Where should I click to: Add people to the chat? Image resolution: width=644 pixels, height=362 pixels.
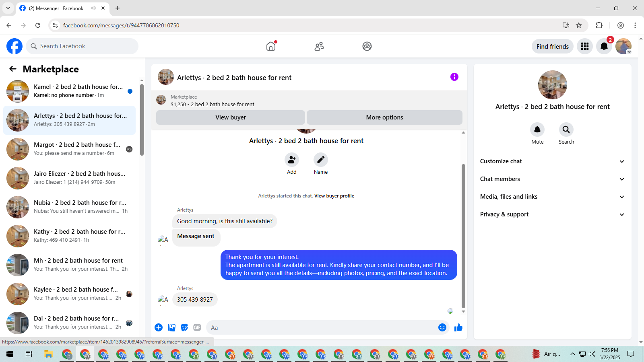(x=292, y=160)
